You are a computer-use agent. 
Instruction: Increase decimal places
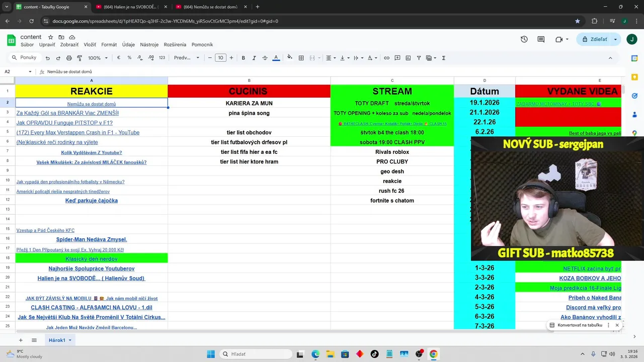coord(151,58)
